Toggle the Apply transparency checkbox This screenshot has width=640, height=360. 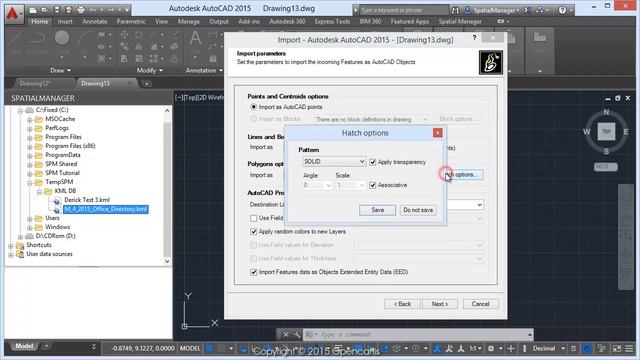pos(373,162)
